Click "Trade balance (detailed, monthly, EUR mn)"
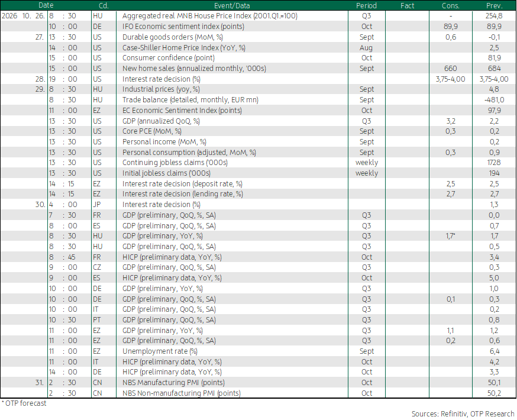This screenshot has width=517, height=420. pos(190,99)
